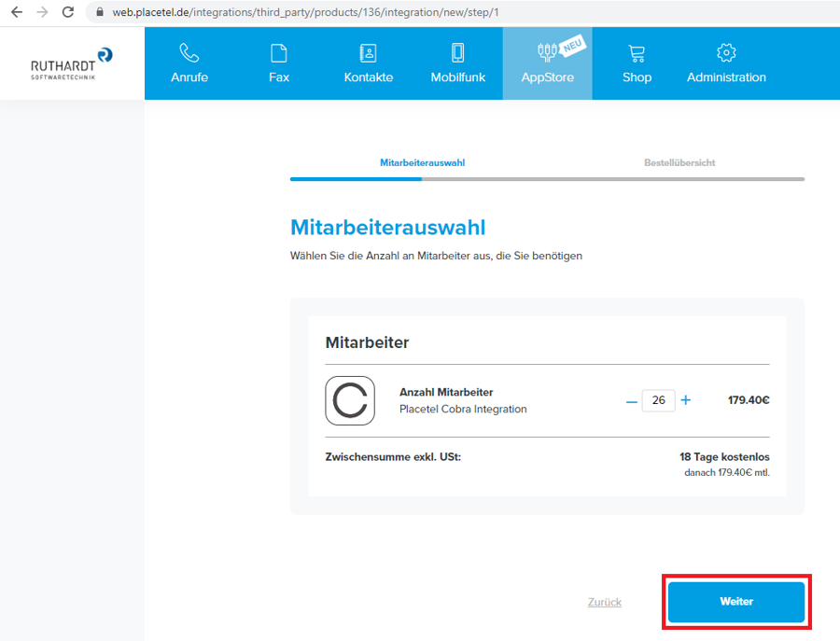
Task: Click the 'Zwischensumme exkl. USt:' label
Action: pos(393,457)
